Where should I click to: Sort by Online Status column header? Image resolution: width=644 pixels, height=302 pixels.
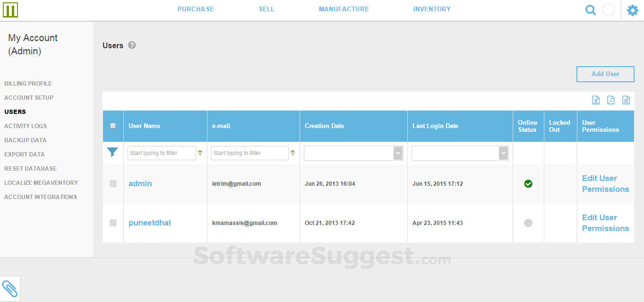click(527, 126)
